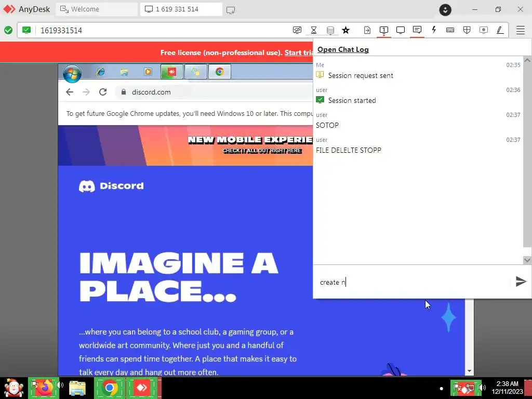
Task: Select the 1 619 331 514 session tab
Action: click(181, 9)
